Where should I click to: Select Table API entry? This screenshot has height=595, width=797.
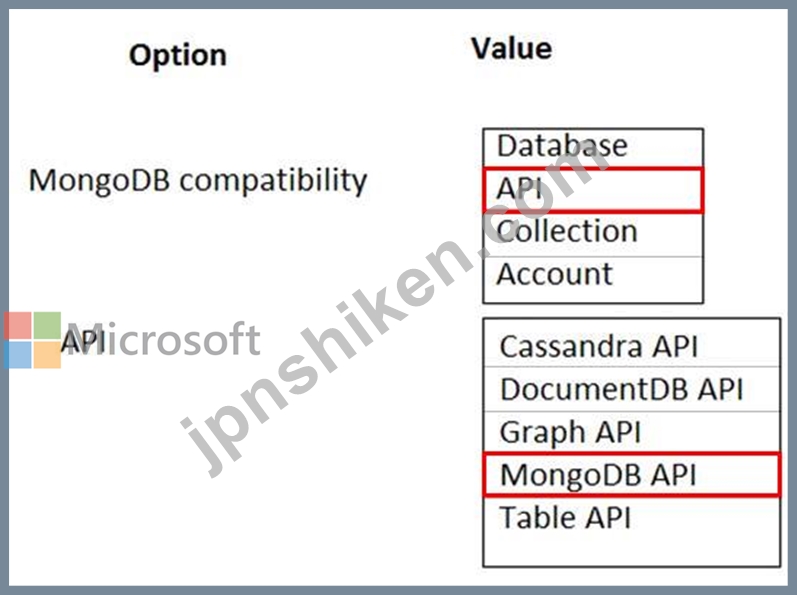click(x=631, y=517)
